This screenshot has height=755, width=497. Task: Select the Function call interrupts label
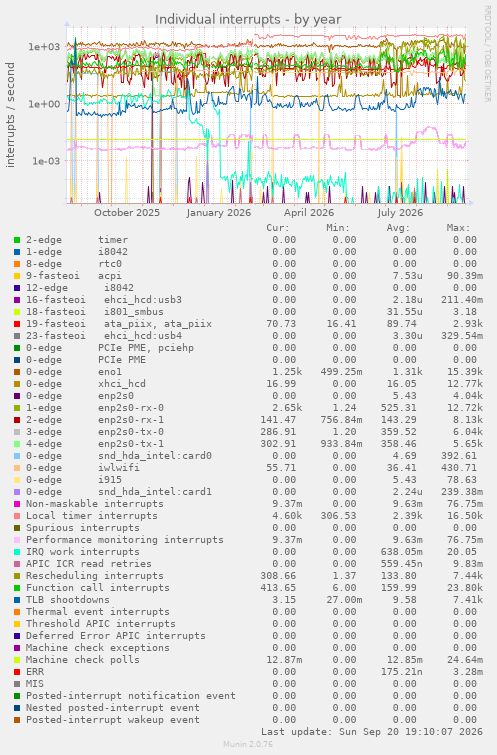(x=98, y=588)
